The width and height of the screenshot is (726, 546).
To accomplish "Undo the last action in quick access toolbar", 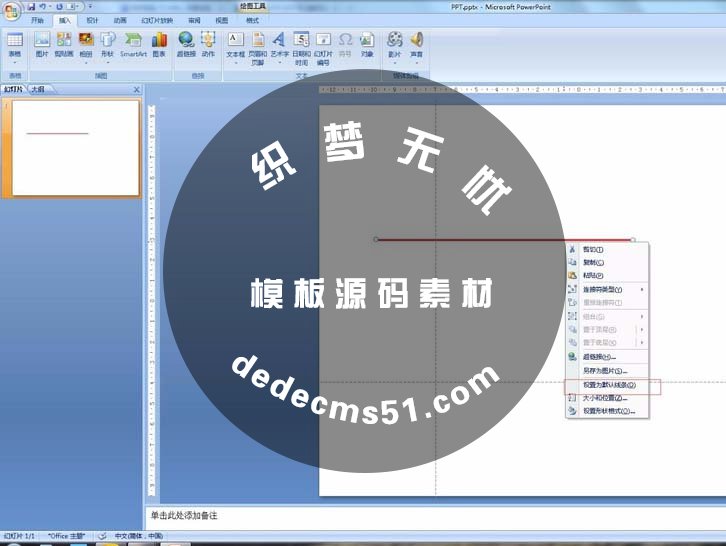I will coord(43,6).
